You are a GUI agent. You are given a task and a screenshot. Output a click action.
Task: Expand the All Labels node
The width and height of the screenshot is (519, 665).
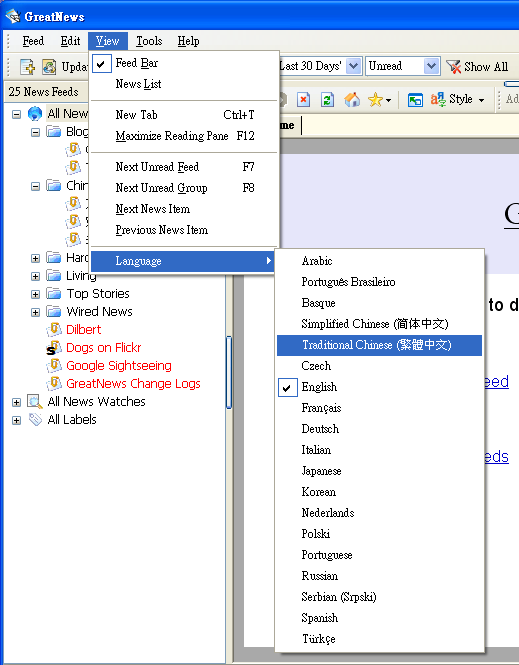tap(16, 420)
